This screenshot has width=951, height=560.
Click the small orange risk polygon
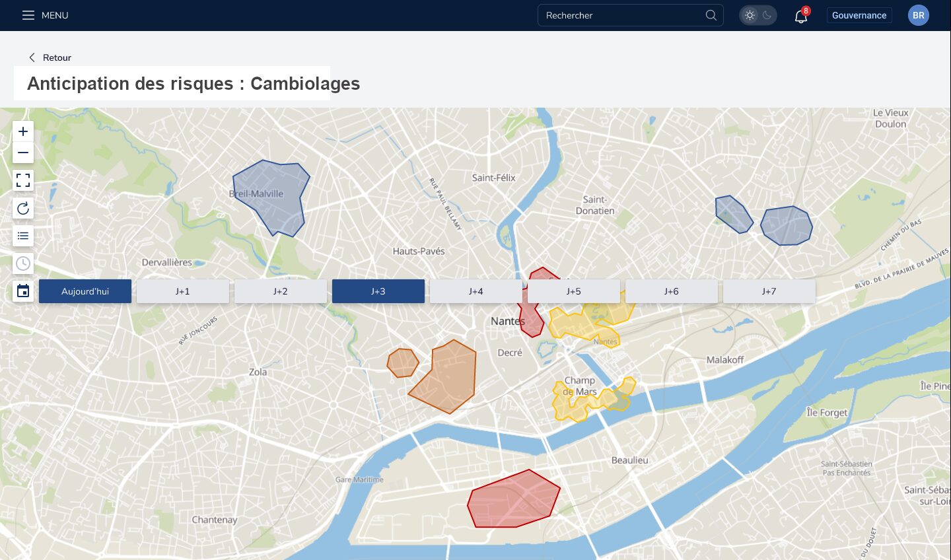pos(403,363)
